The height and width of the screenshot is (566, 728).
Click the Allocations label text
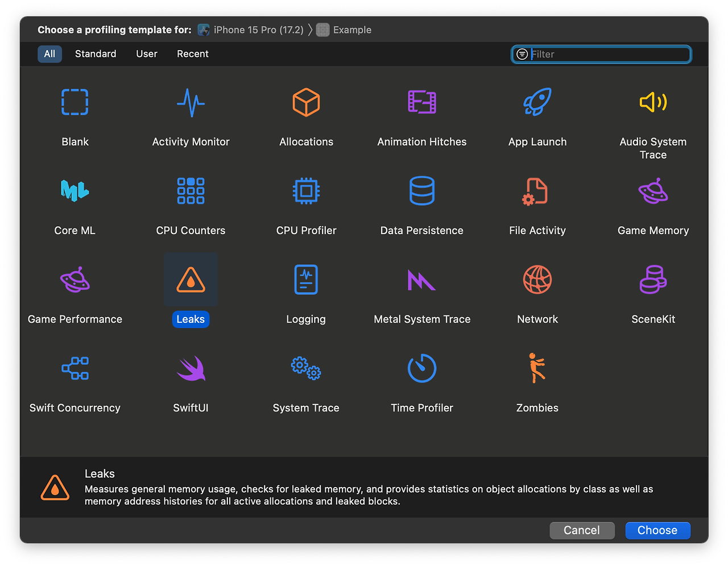tap(306, 142)
